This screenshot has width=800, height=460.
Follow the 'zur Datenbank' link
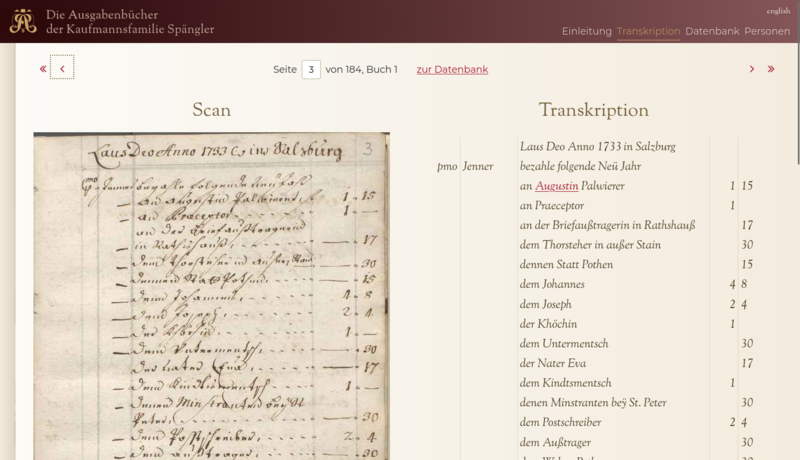pyautogui.click(x=452, y=69)
